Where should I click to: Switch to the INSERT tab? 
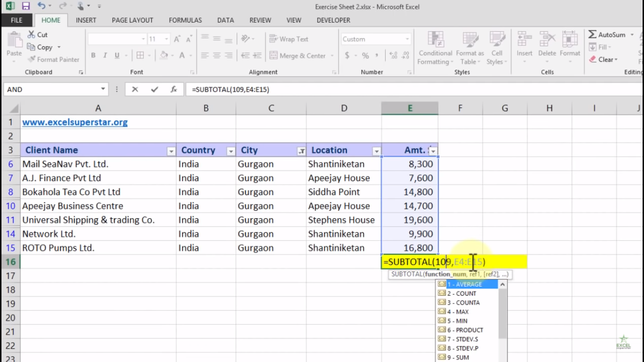pos(86,20)
